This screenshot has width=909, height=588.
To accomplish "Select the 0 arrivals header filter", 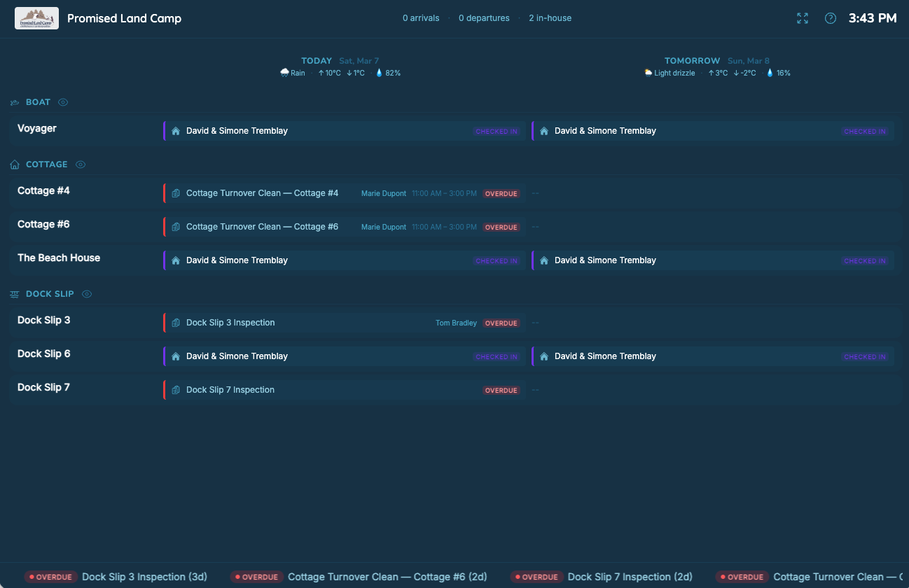I will 421,18.
